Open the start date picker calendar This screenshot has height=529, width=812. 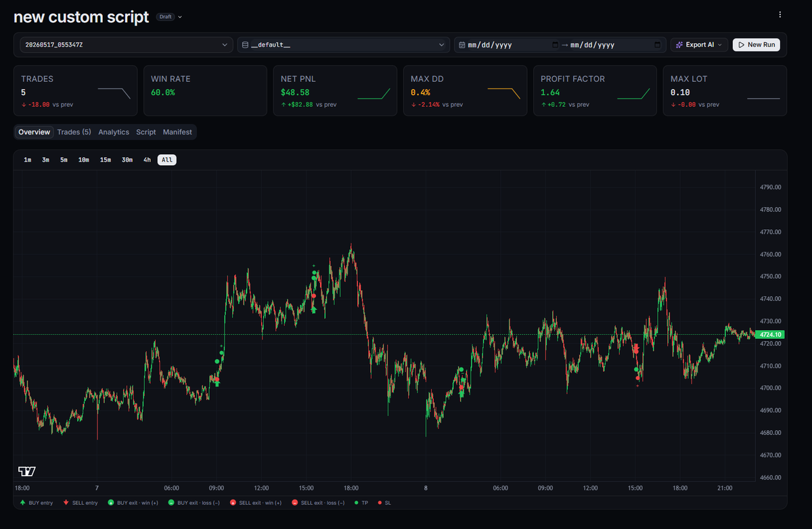tap(556, 45)
